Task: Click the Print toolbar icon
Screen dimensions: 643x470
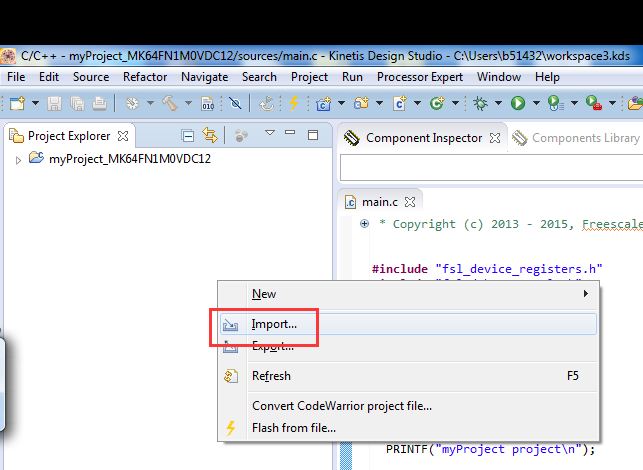Action: (x=99, y=103)
